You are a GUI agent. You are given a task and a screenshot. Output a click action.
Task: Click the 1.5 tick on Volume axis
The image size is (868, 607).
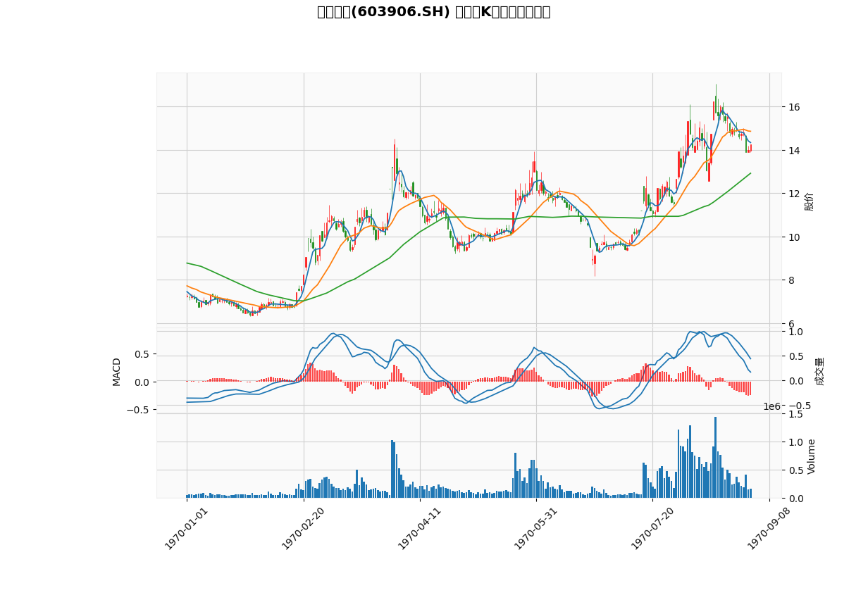[x=795, y=414]
